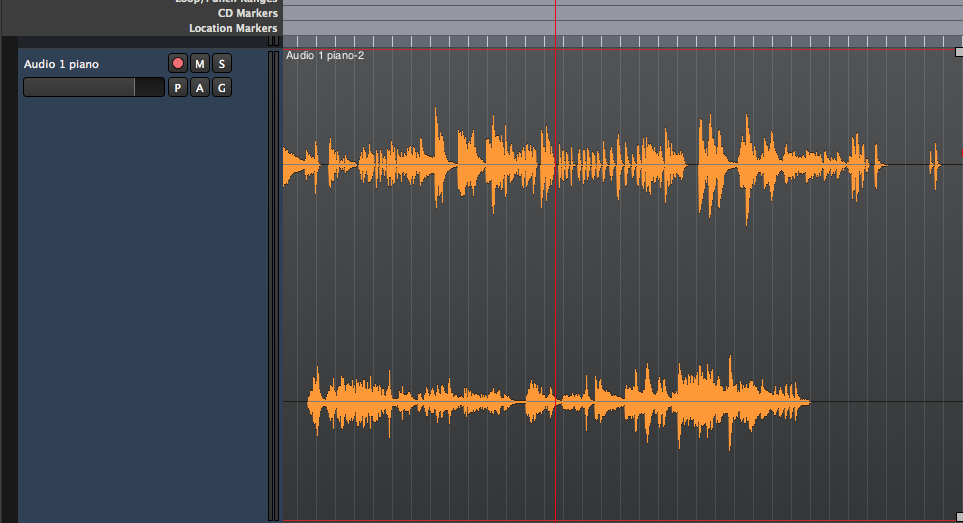Open the route group menu with G button
The image size is (963, 523).
(222, 88)
